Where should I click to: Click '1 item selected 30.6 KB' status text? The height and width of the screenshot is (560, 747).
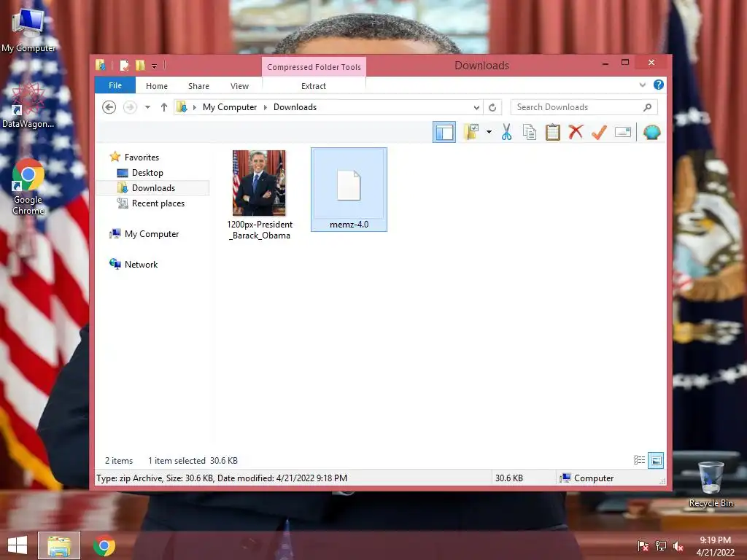tap(193, 461)
